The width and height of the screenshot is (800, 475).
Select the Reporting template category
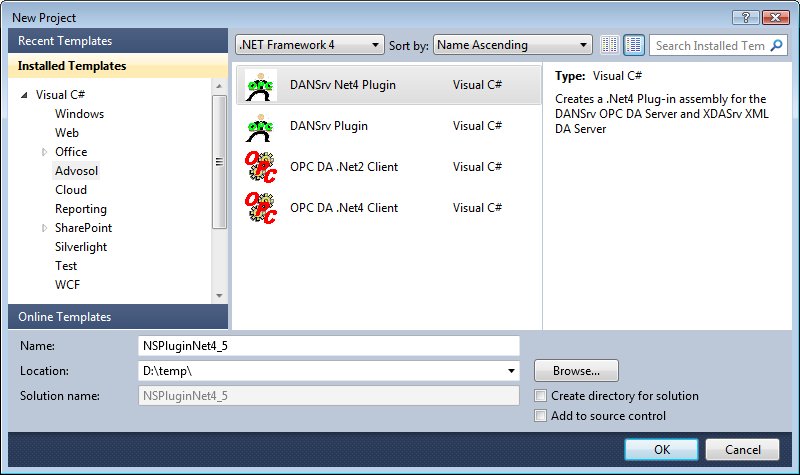tap(81, 209)
